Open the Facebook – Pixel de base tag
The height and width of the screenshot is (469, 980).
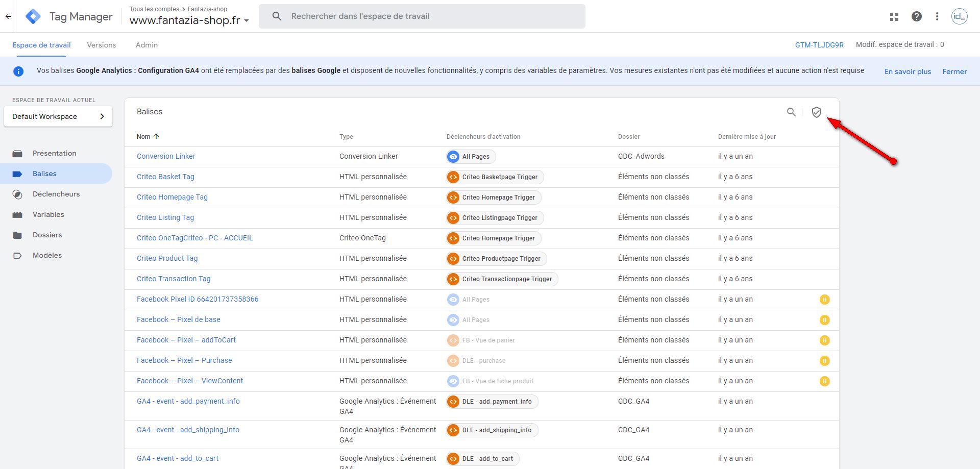[179, 319]
